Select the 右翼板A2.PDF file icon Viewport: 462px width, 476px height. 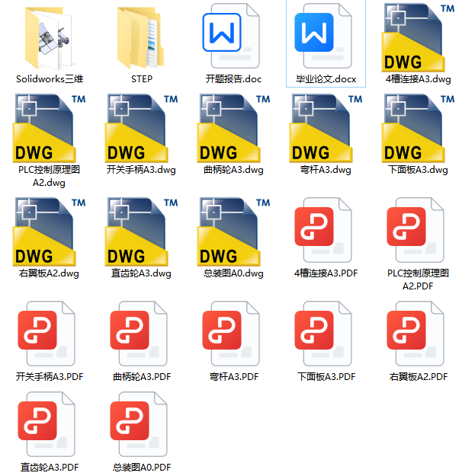pyautogui.click(x=415, y=334)
